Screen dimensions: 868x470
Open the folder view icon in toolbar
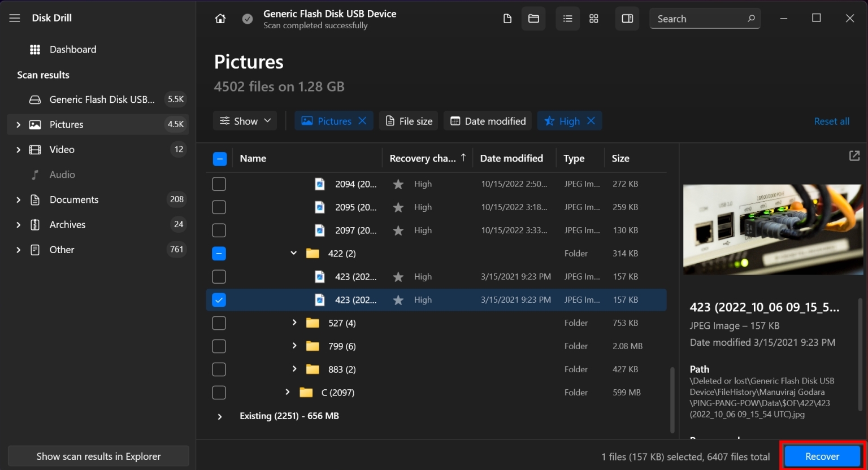[x=533, y=18]
